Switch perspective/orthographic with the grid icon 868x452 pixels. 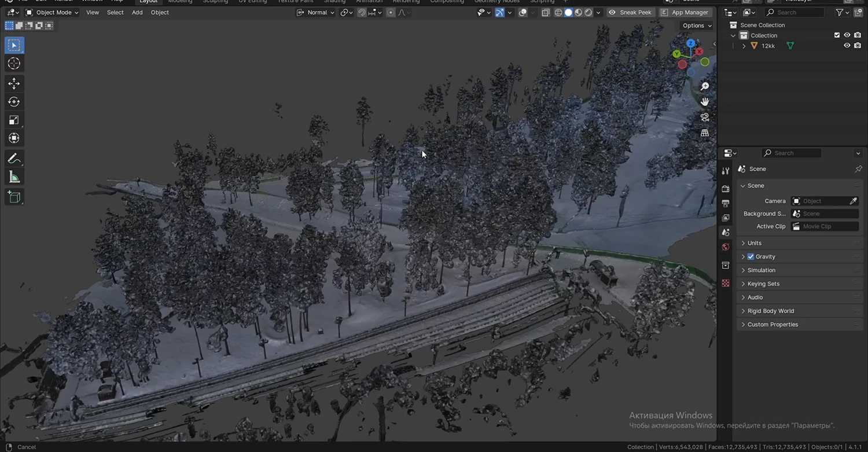pyautogui.click(x=704, y=133)
